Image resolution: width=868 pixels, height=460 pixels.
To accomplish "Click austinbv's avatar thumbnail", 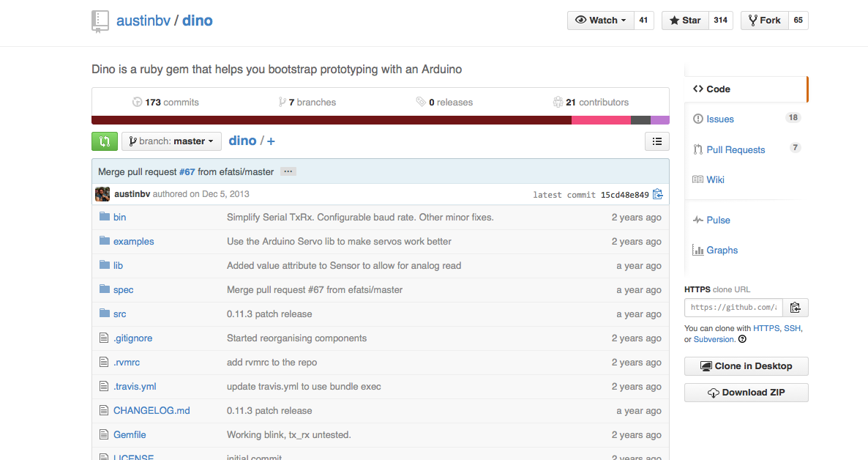I will (102, 194).
